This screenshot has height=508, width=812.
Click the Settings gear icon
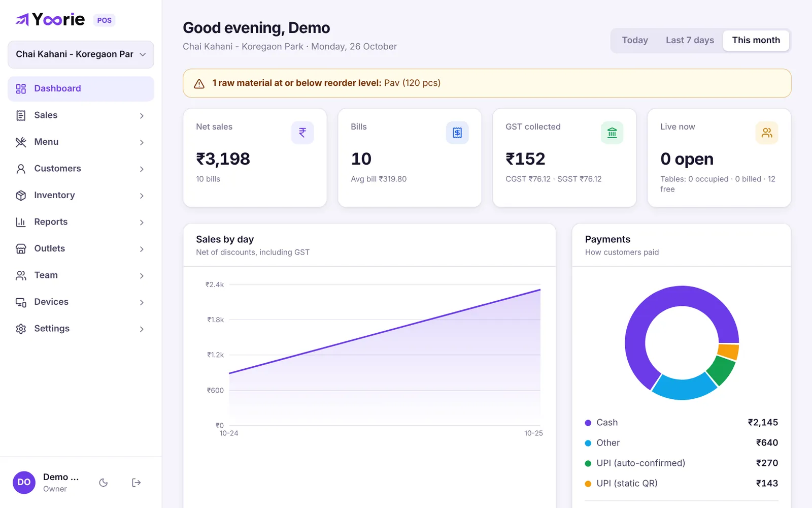click(21, 329)
